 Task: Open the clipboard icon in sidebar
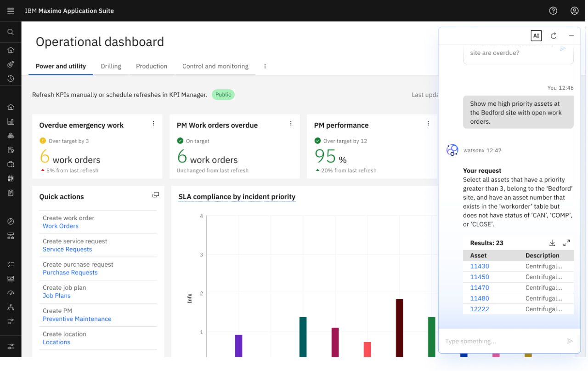(11, 193)
